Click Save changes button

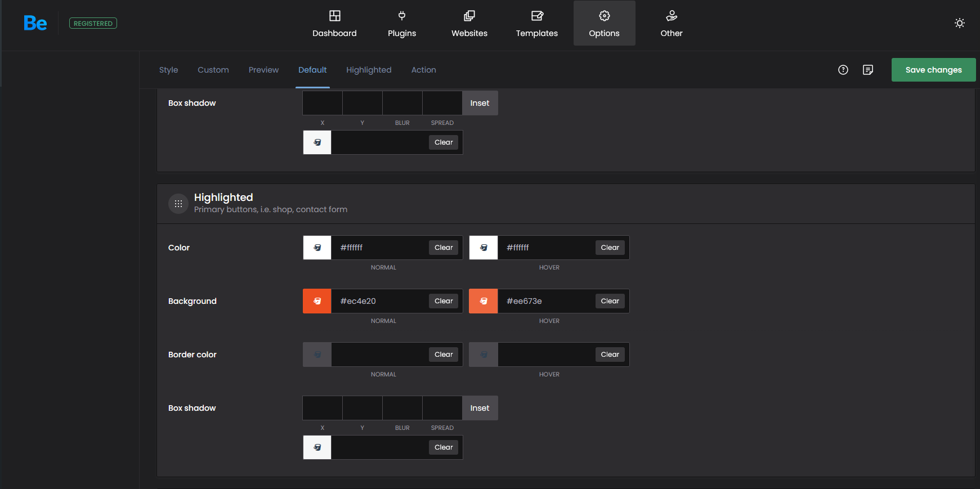[x=933, y=70]
